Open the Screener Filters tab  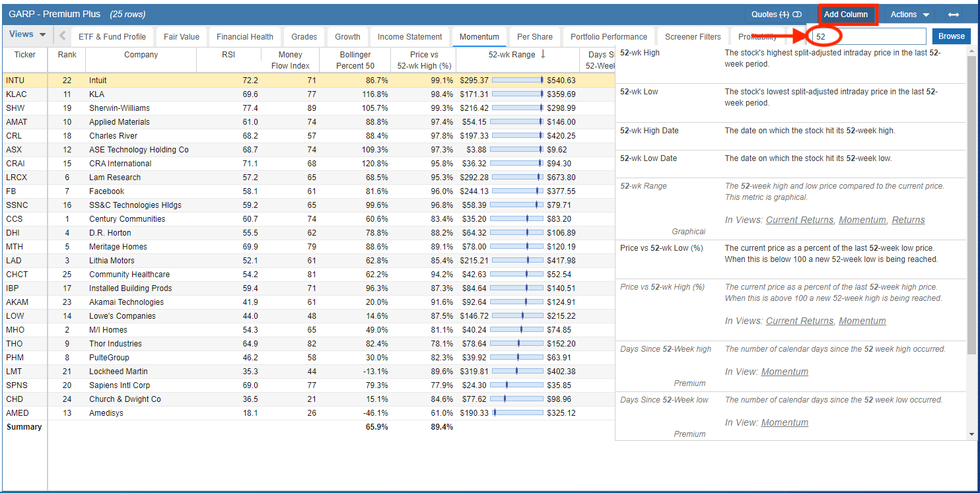[693, 37]
